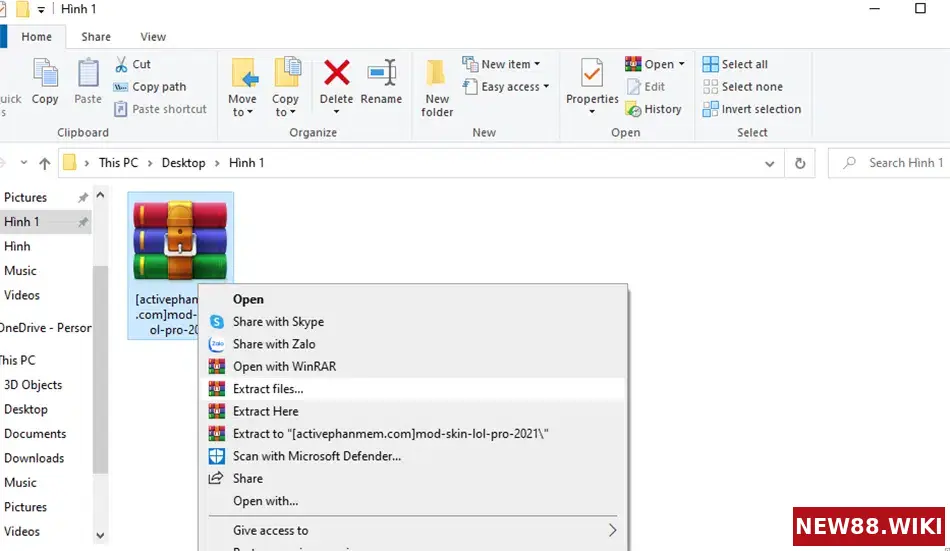Cut the selected file with scissors icon

[x=133, y=64]
